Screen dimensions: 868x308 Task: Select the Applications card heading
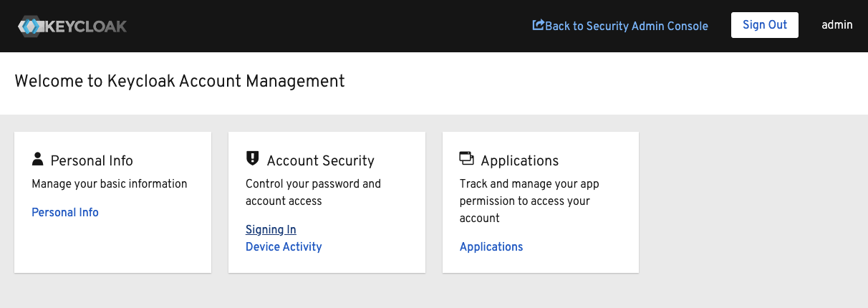tap(519, 160)
